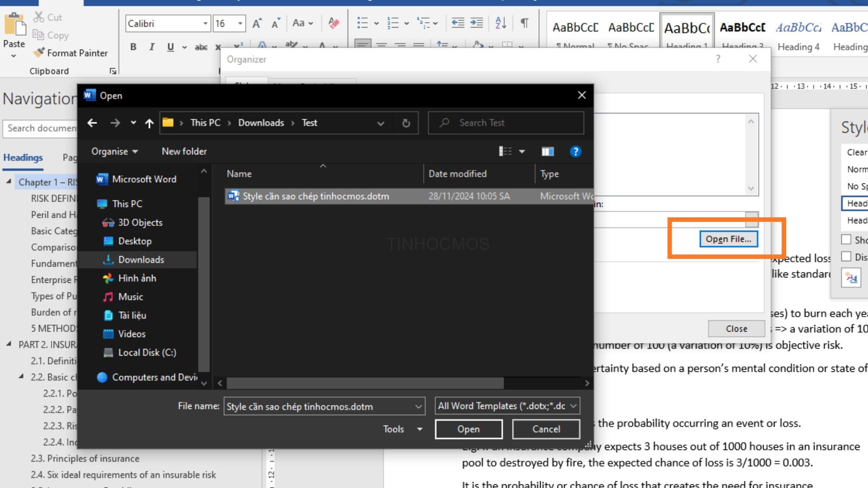Click the Cancel button in Open dialog

(546, 429)
